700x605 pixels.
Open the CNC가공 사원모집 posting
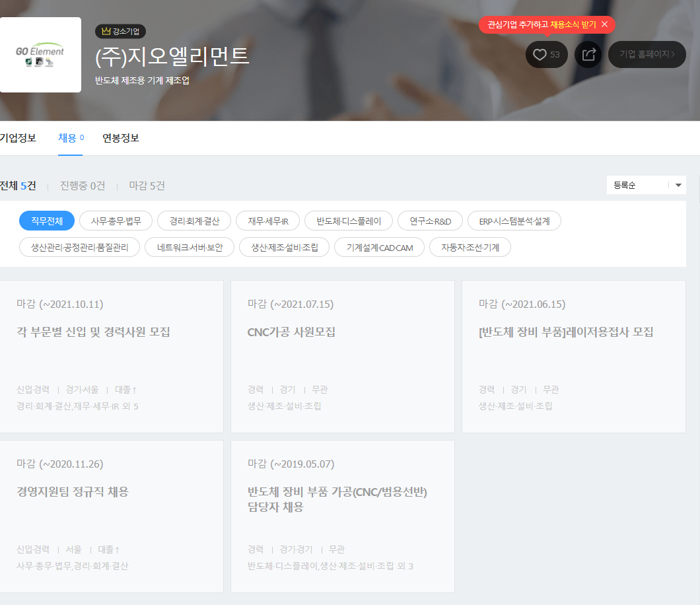(x=291, y=332)
